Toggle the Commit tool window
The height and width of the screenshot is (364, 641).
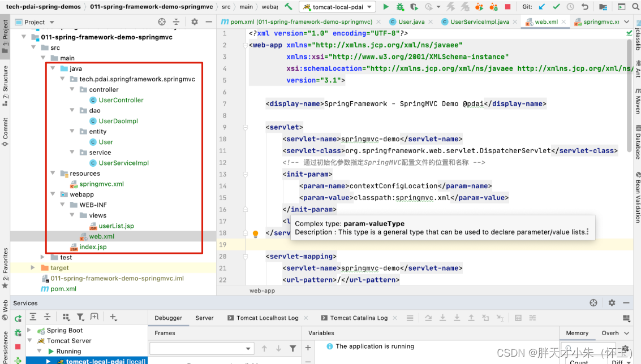(5, 131)
